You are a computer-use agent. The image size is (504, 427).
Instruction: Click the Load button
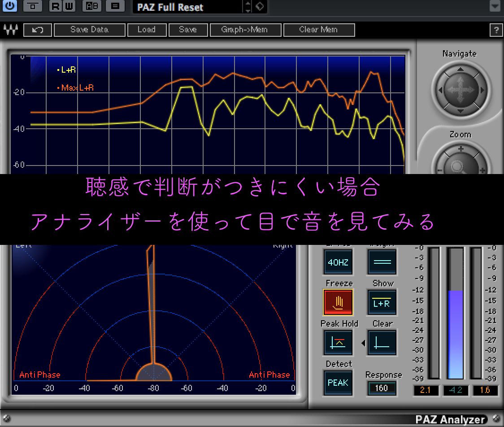(x=147, y=30)
